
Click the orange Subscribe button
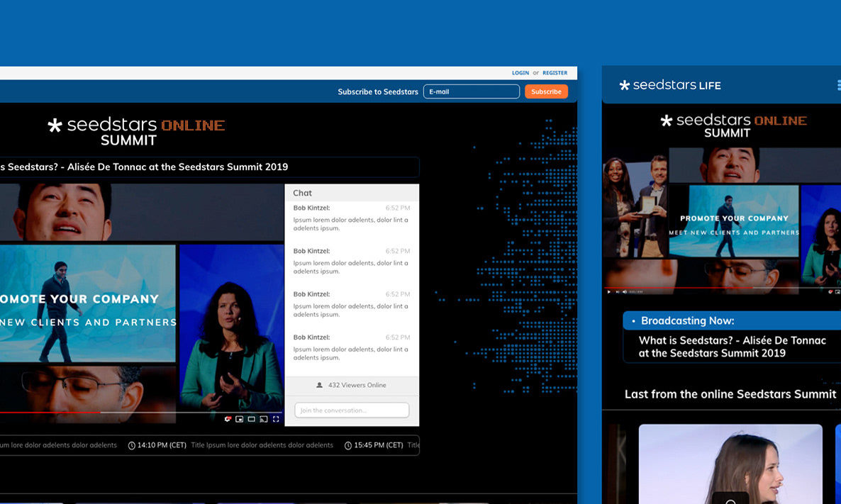click(546, 91)
